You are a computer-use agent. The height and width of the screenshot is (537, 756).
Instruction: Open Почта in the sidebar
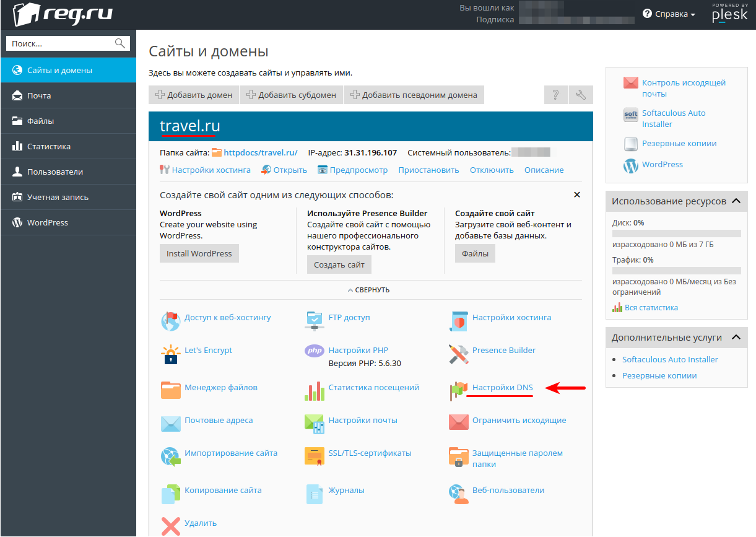[68, 95]
